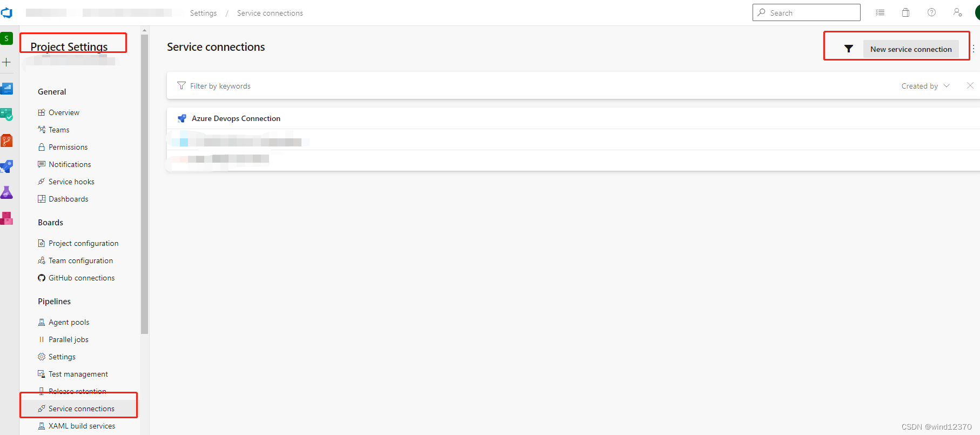Open the Notifications settings section
The image size is (980, 435).
(x=69, y=164)
